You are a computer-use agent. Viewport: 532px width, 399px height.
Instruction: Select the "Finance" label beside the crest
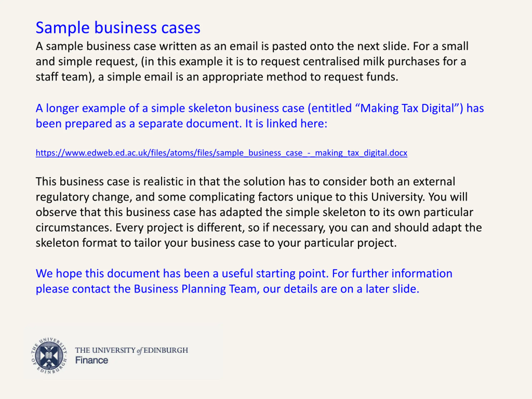pyautogui.click(x=92, y=360)
